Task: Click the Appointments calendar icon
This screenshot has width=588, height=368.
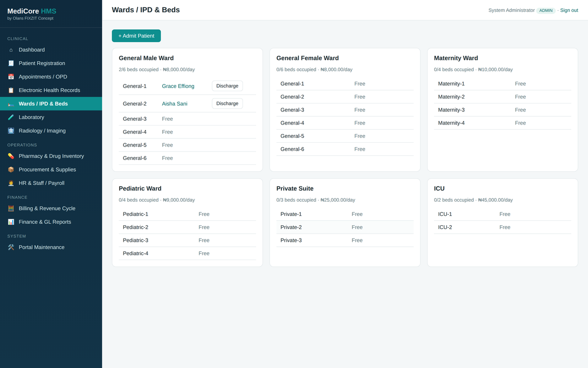Action: coord(11,77)
